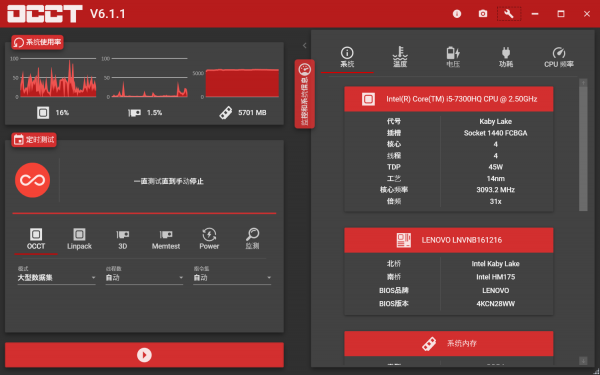Select the Linpack test tab

click(79, 239)
